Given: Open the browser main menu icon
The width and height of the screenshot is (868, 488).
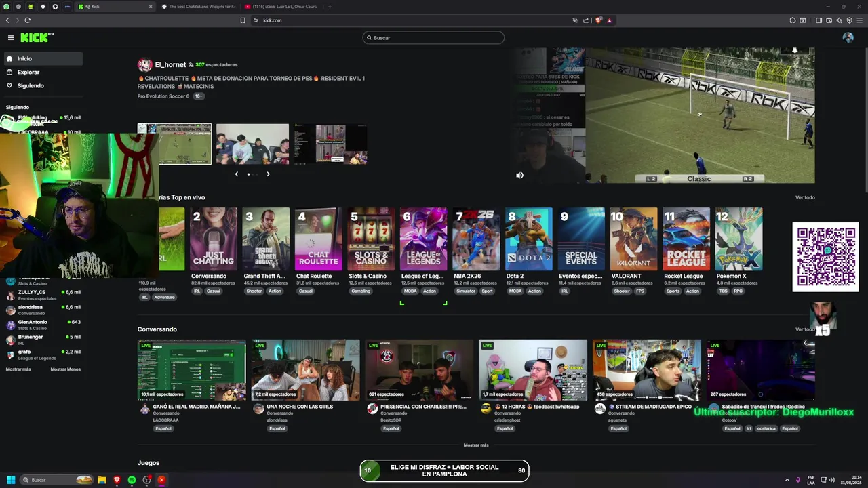Looking at the screenshot, I should click(859, 20).
